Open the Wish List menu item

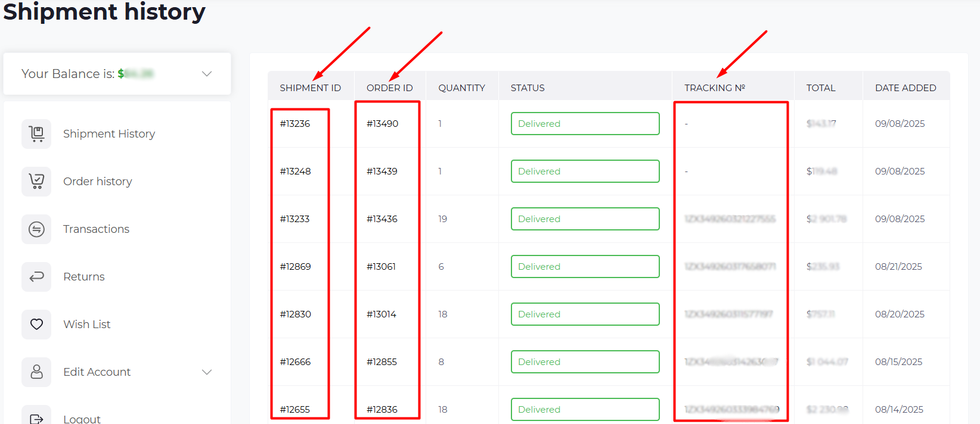pos(87,325)
